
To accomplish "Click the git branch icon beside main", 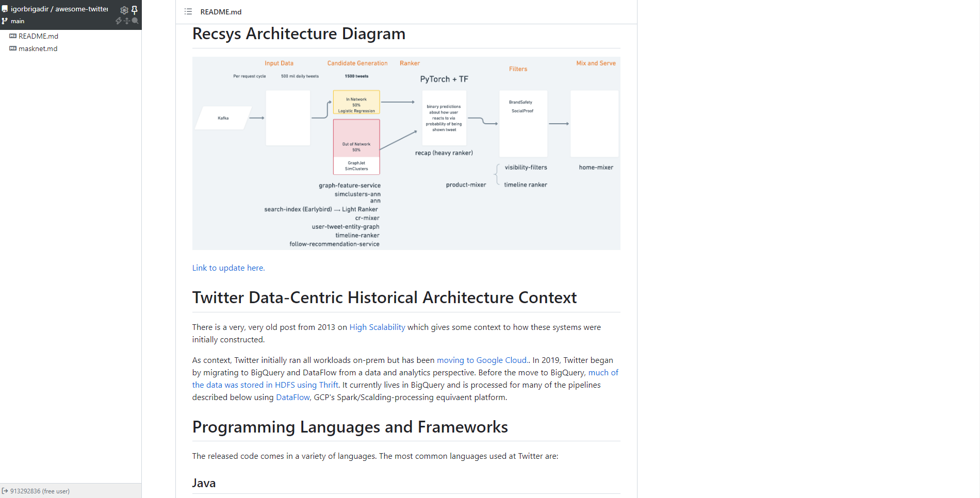I will (x=5, y=21).
